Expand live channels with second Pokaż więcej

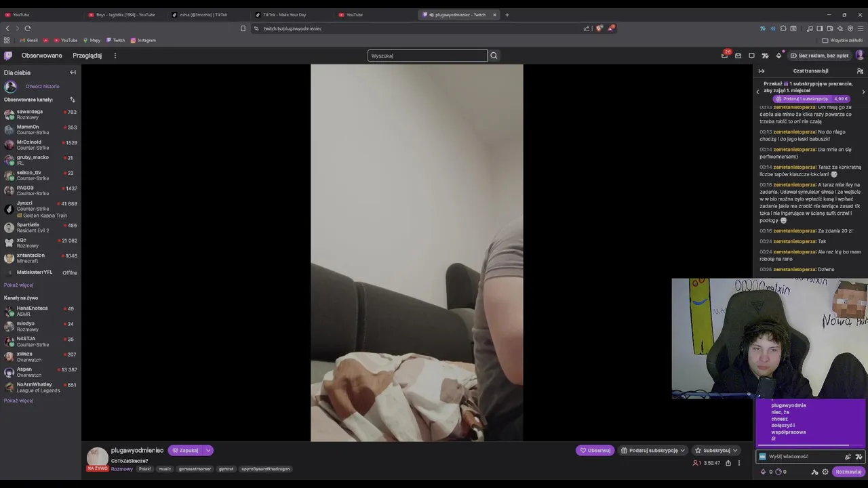click(18, 401)
